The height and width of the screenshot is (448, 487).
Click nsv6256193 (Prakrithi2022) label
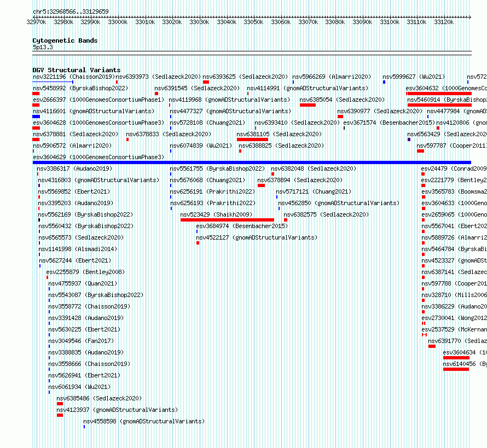(x=213, y=203)
